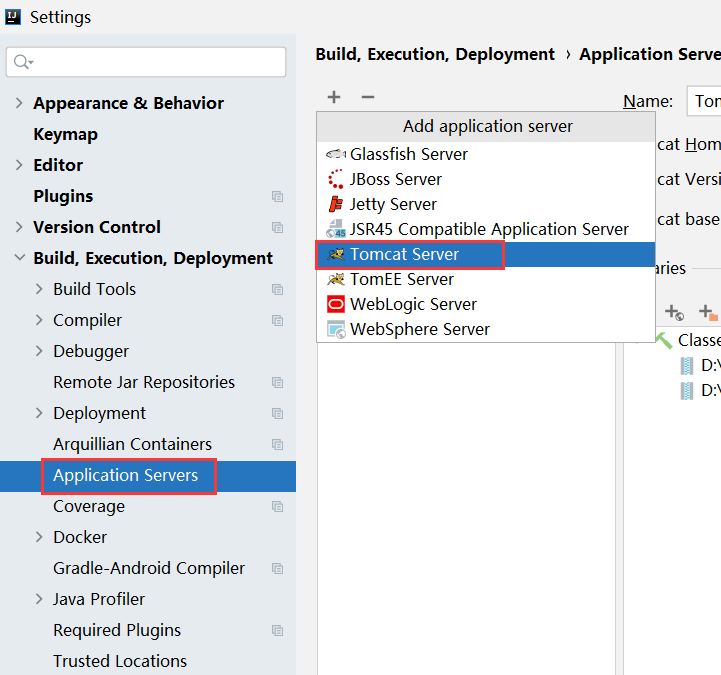Expand the Java Profiler node
This screenshot has height=675, width=721.
click(39, 599)
